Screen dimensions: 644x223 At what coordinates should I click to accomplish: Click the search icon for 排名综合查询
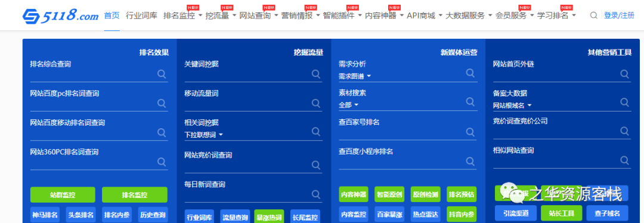[162, 74]
